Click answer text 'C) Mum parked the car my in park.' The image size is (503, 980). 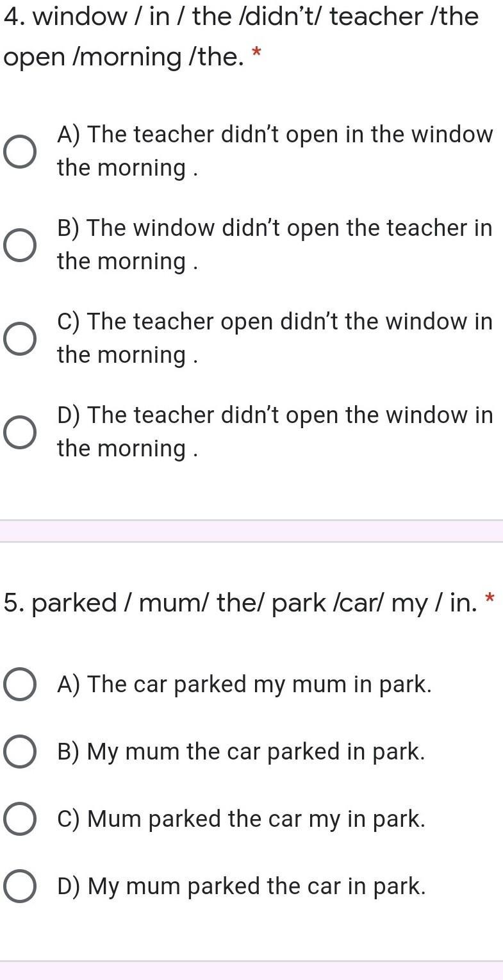tap(241, 819)
